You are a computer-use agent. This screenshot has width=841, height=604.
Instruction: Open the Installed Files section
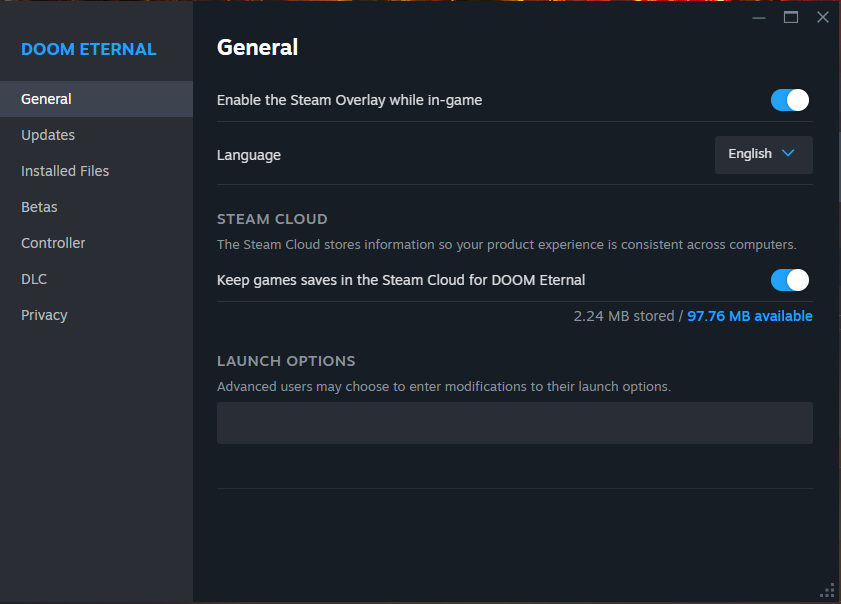click(x=64, y=171)
